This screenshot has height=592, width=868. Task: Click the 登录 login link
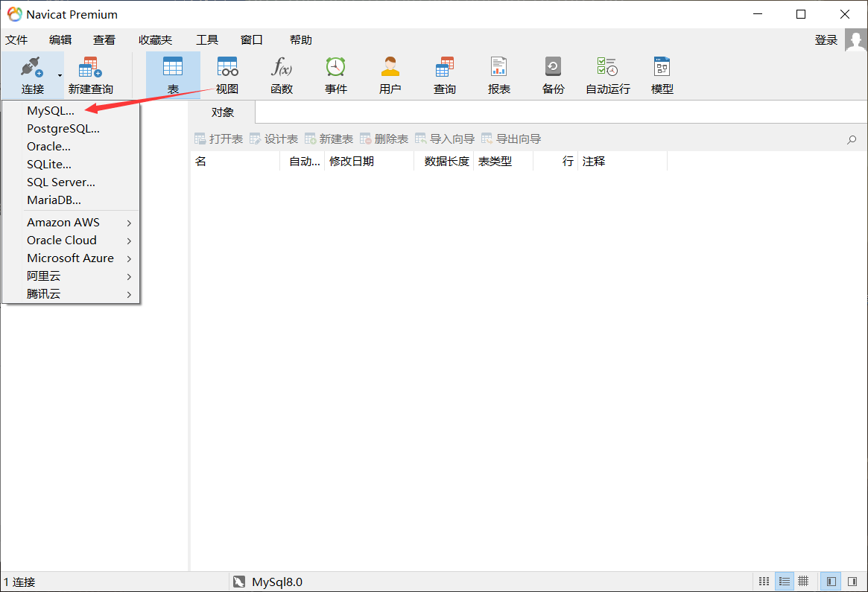(x=826, y=40)
